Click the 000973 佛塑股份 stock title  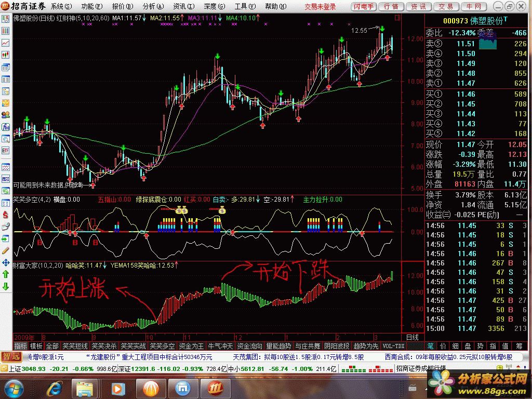pos(475,21)
